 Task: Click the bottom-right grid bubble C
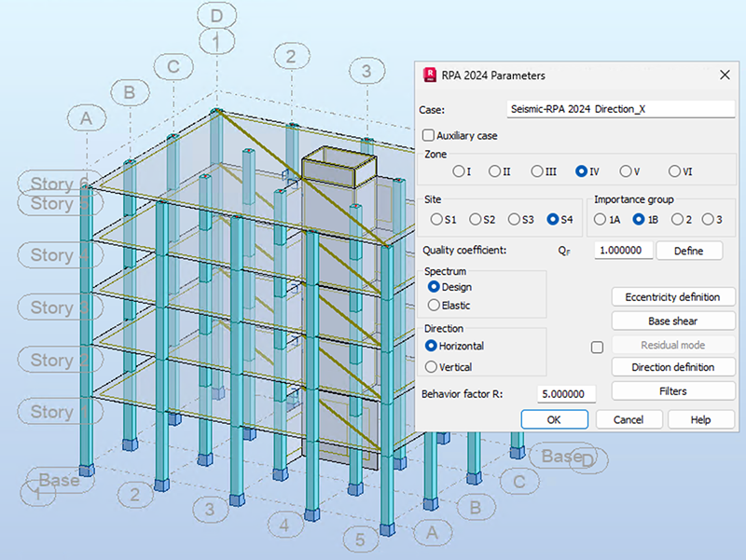[519, 482]
